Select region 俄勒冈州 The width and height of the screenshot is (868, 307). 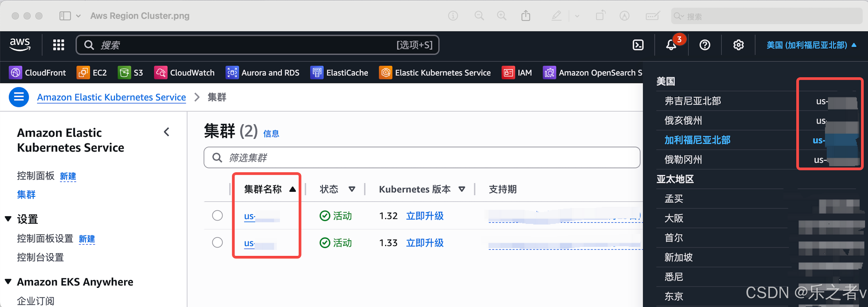(683, 159)
